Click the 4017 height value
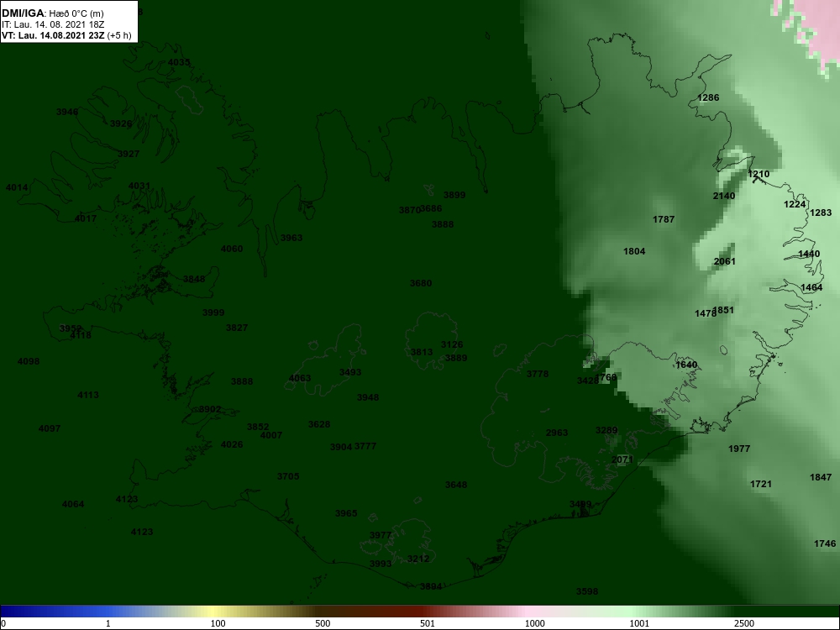840x630 pixels. pos(86,218)
